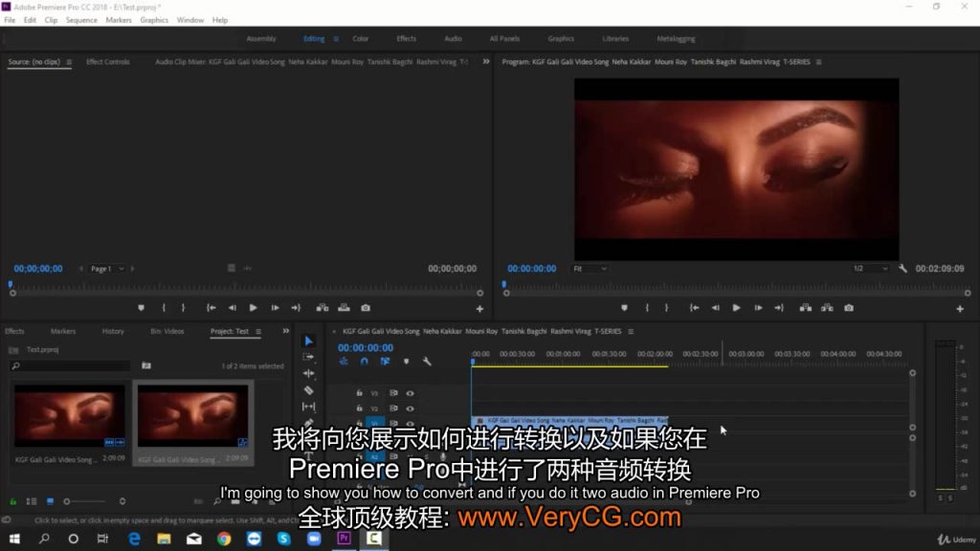Step back one frame in Program monitor
Screen dimensions: 980x551
click(716, 308)
